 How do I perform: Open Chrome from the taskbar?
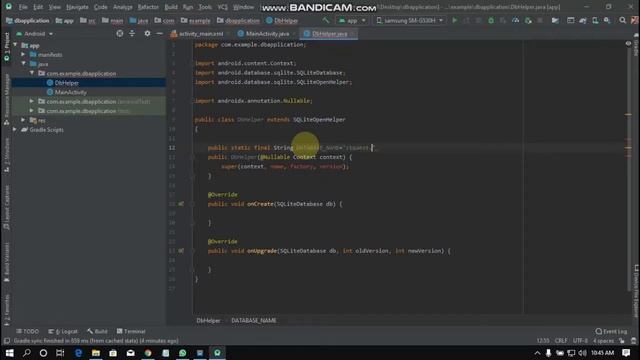pos(148,353)
